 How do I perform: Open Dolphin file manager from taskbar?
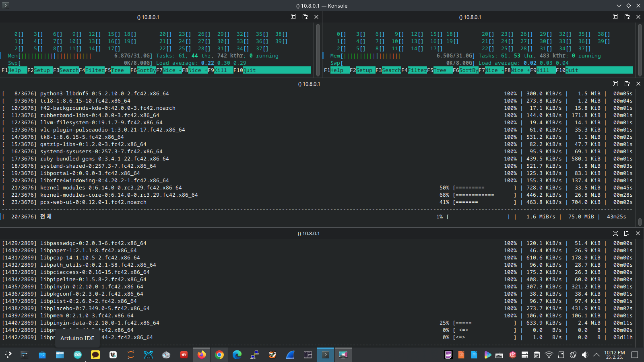coord(60,355)
